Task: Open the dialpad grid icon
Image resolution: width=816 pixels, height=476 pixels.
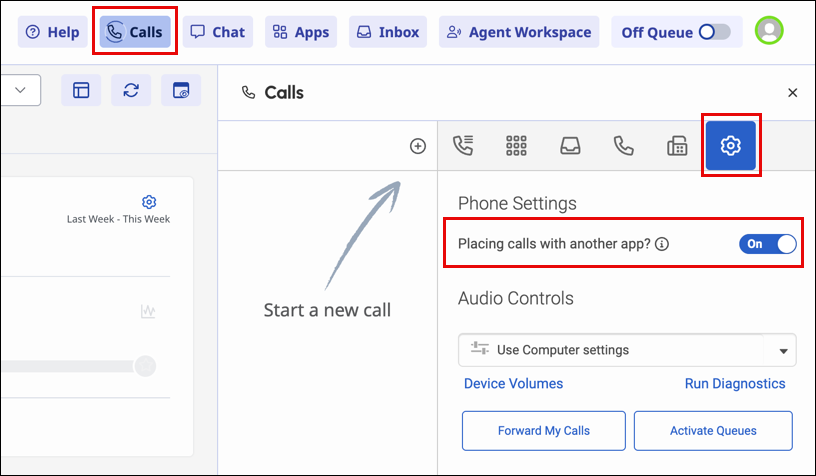Action: (x=516, y=146)
